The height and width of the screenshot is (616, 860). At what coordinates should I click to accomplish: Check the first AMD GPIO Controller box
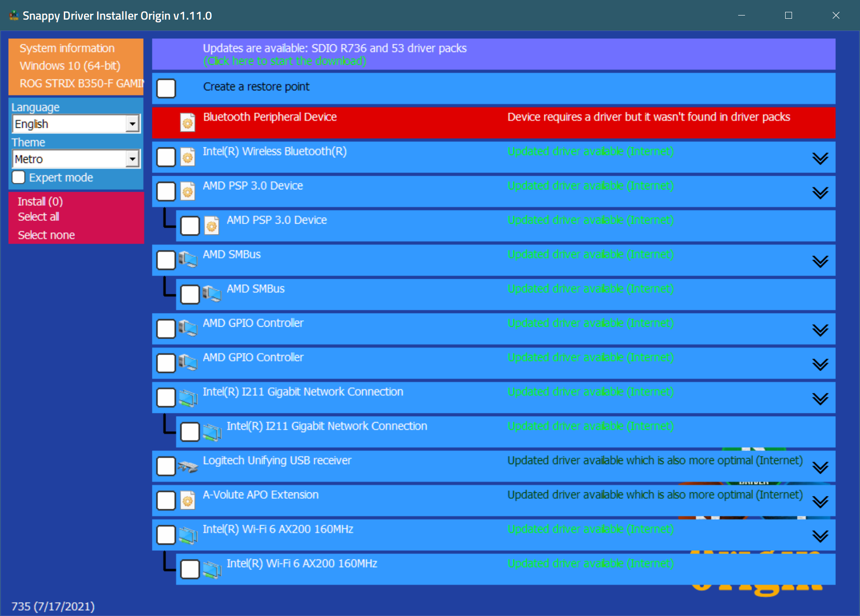click(x=166, y=329)
